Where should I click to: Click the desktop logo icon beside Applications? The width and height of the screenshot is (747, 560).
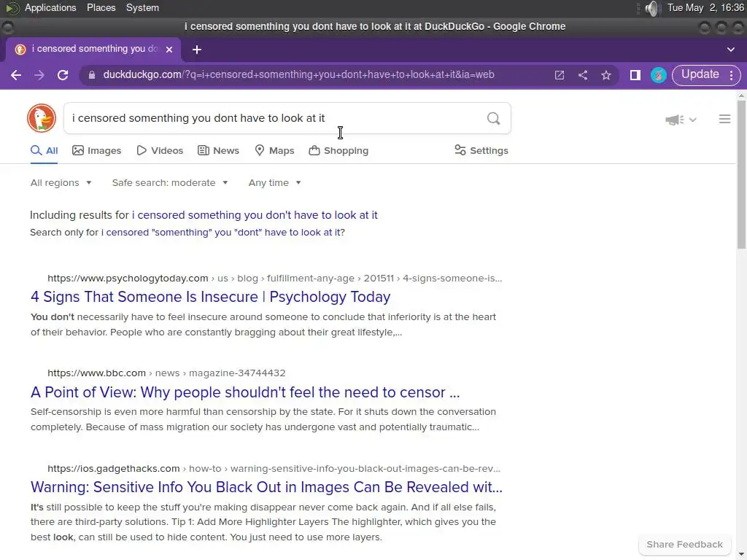click(12, 8)
